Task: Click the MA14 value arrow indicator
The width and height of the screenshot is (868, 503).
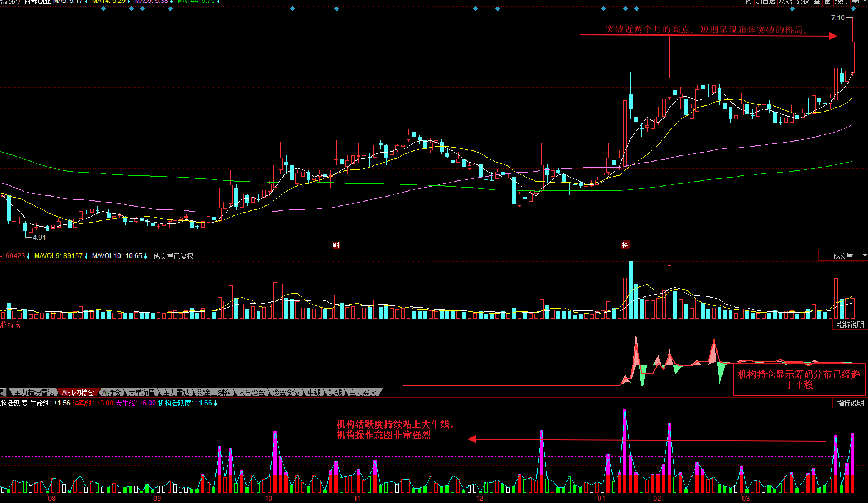Action: click(x=129, y=2)
